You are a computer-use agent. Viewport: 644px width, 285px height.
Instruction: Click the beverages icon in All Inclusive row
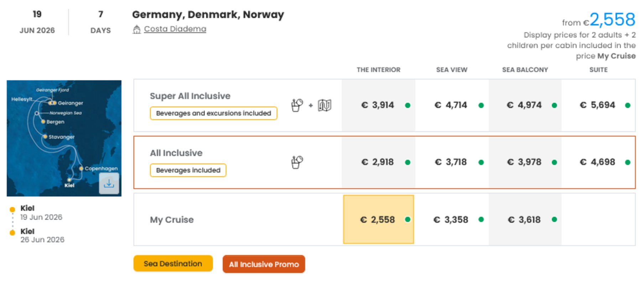pos(297,162)
